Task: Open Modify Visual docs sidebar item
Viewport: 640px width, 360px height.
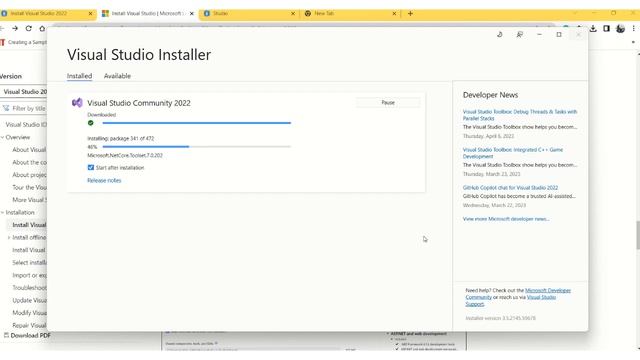Action: (29, 313)
